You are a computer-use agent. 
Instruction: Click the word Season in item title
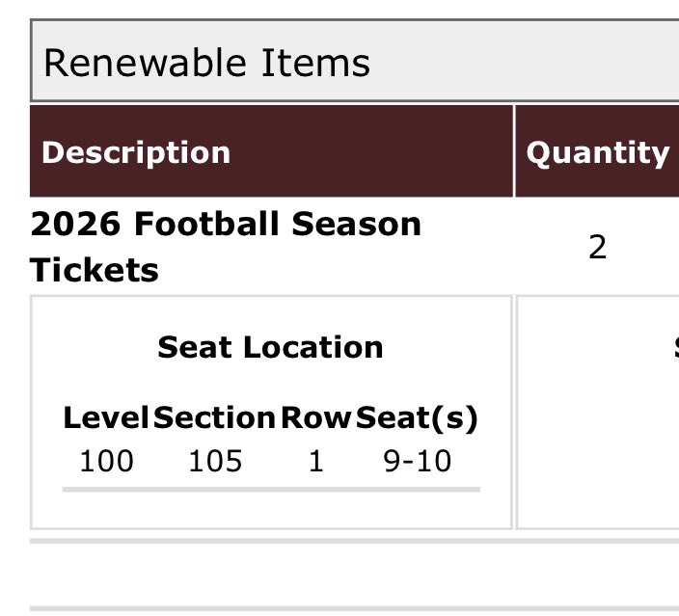(357, 224)
